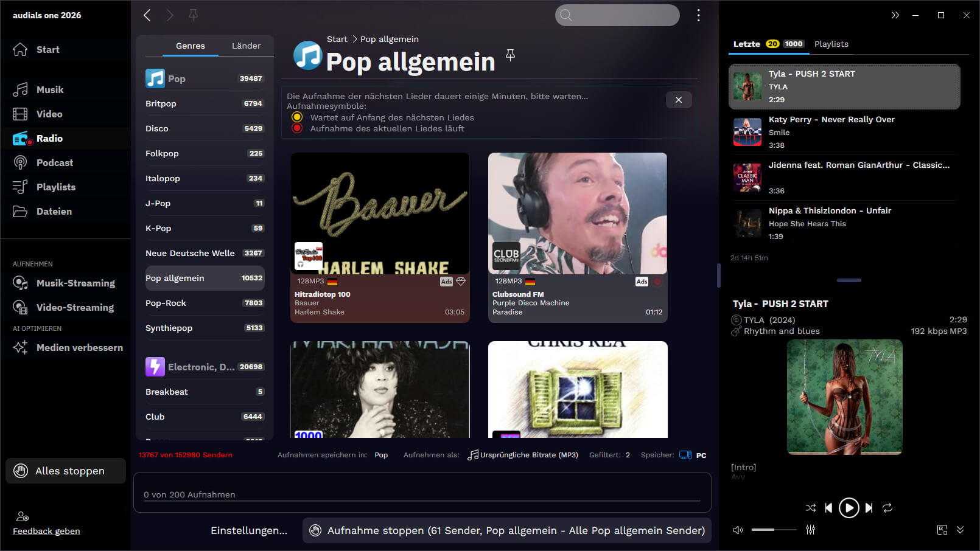
Task: Toggle shuffle playback
Action: (x=811, y=508)
